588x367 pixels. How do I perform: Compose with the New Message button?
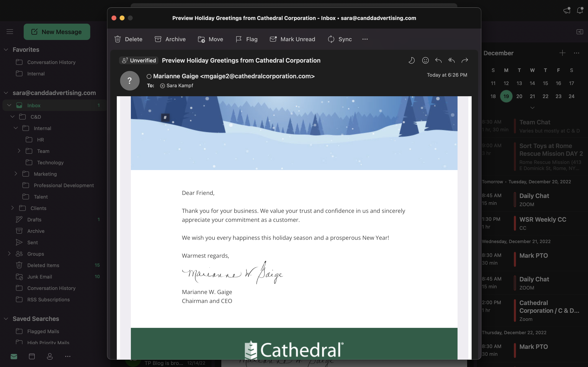[x=57, y=32]
